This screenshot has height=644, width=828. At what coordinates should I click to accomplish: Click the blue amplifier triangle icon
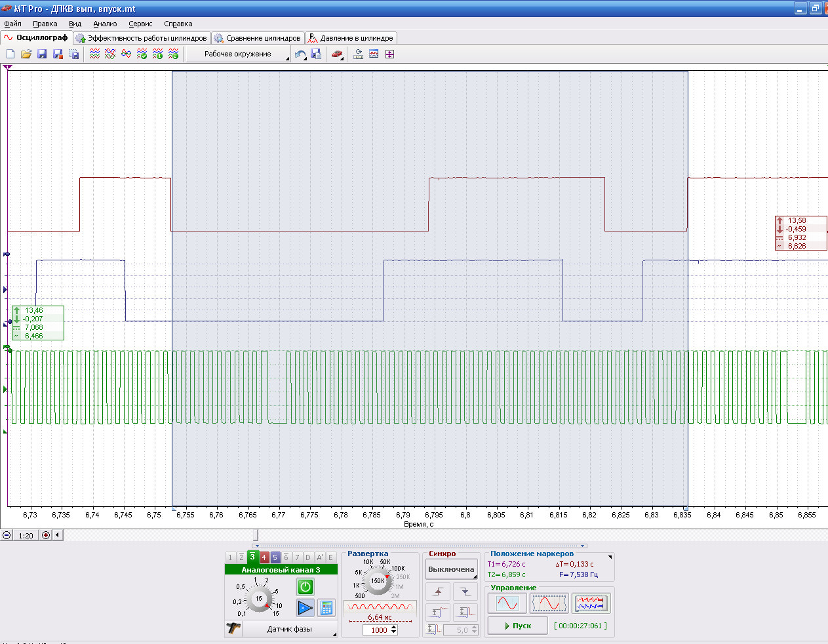pyautogui.click(x=305, y=608)
